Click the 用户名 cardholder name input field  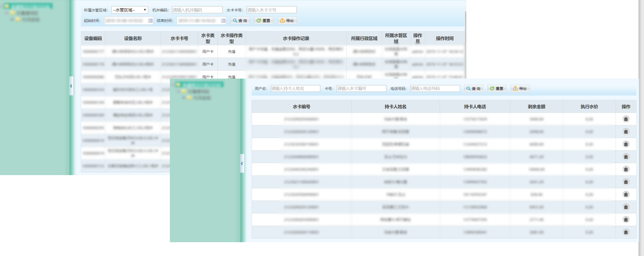[x=295, y=88]
